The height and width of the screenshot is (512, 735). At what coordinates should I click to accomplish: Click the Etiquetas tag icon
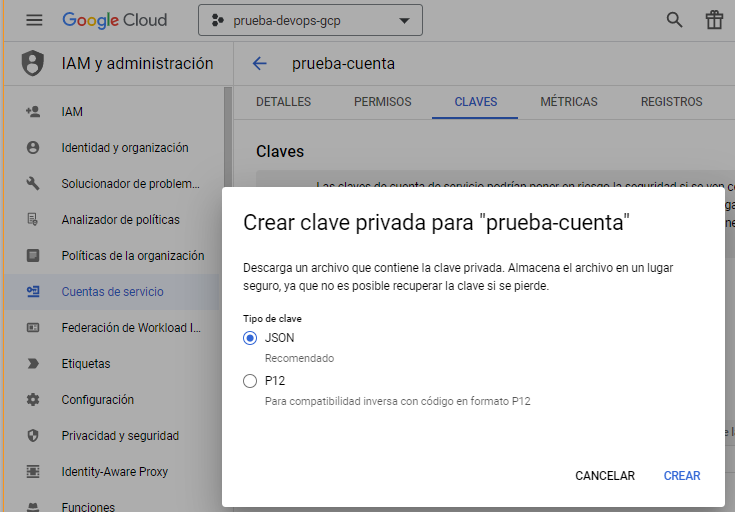(x=33, y=364)
